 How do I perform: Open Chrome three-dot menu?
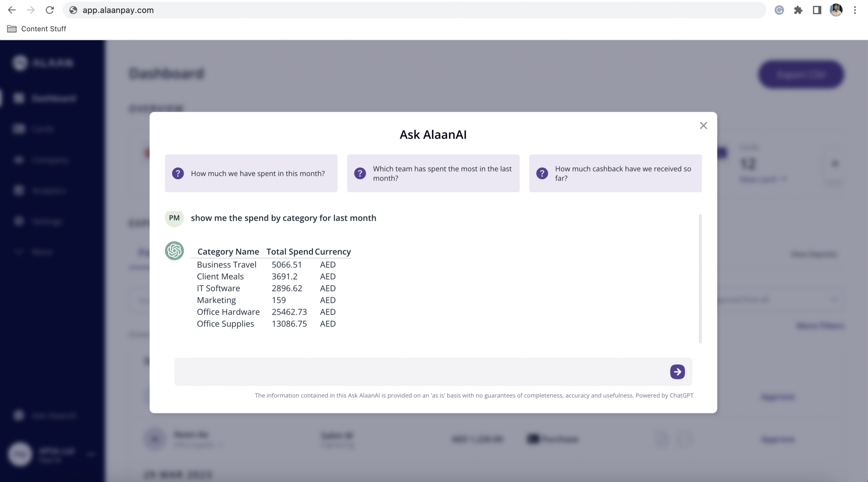tap(855, 10)
